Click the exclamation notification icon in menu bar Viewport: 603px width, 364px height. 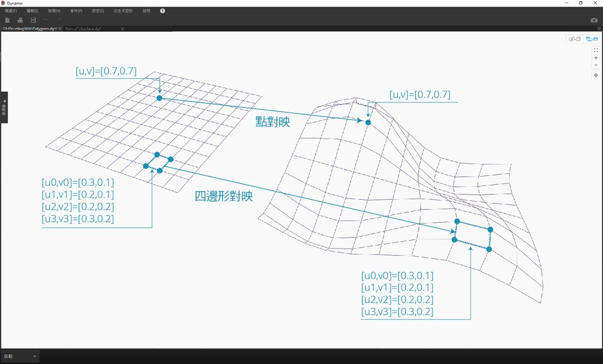click(163, 11)
